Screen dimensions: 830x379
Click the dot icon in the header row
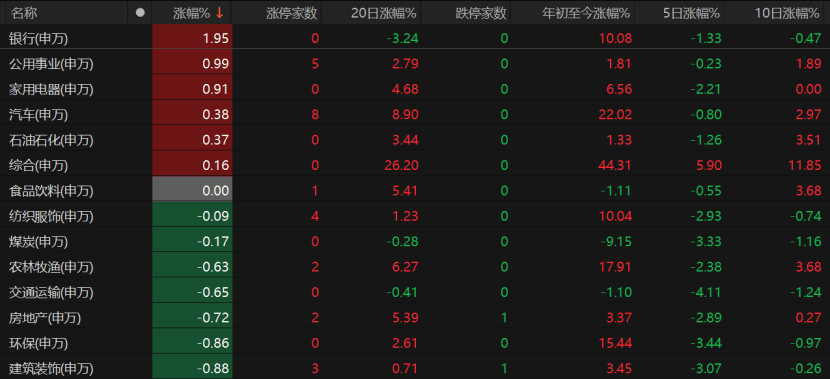tap(140, 13)
